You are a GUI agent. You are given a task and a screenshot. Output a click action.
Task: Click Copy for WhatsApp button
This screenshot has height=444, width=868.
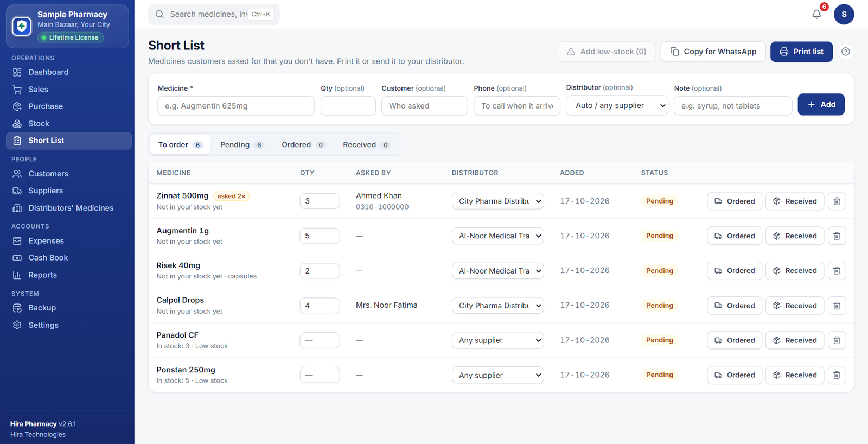pyautogui.click(x=713, y=52)
